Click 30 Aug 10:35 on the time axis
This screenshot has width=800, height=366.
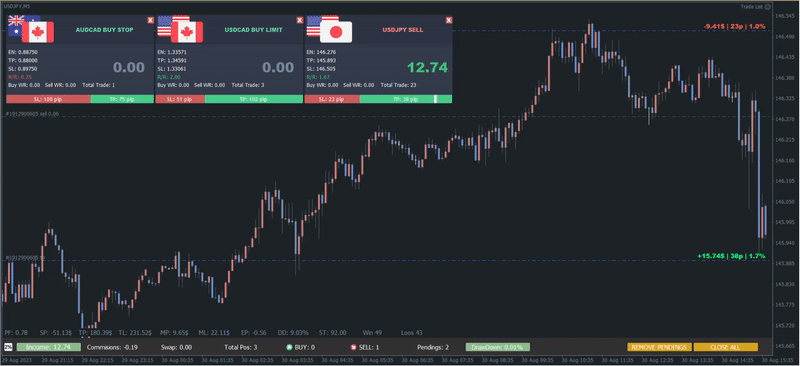click(579, 361)
